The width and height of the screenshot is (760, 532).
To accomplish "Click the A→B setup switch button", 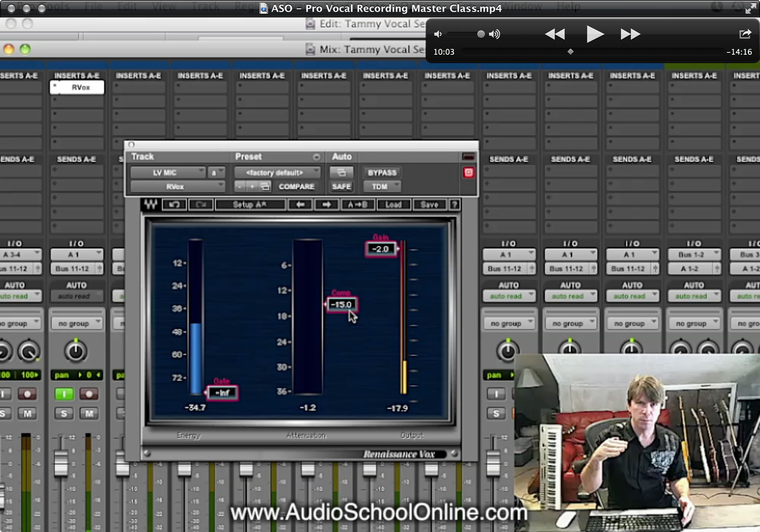I will [357, 204].
